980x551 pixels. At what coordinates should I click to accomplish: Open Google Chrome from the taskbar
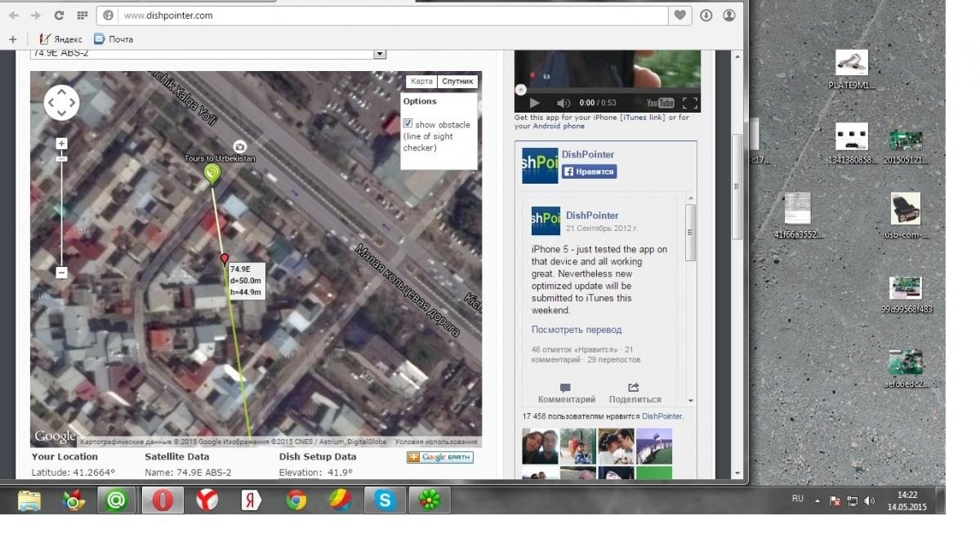[x=296, y=500]
